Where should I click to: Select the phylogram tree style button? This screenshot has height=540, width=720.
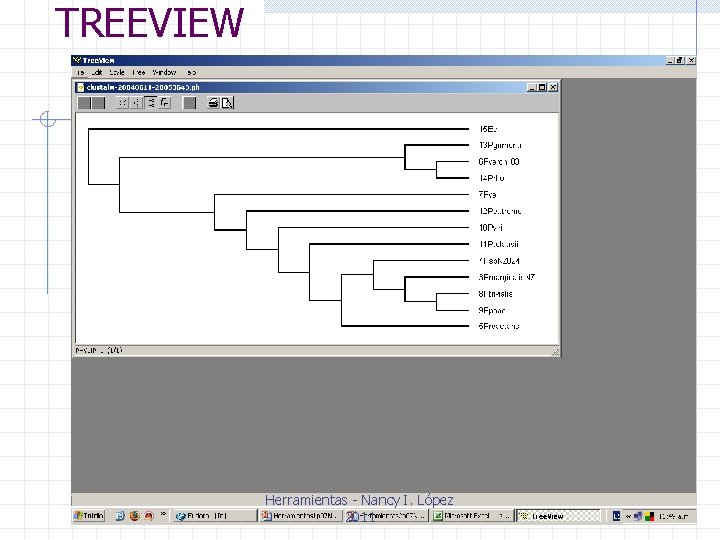coord(165,103)
